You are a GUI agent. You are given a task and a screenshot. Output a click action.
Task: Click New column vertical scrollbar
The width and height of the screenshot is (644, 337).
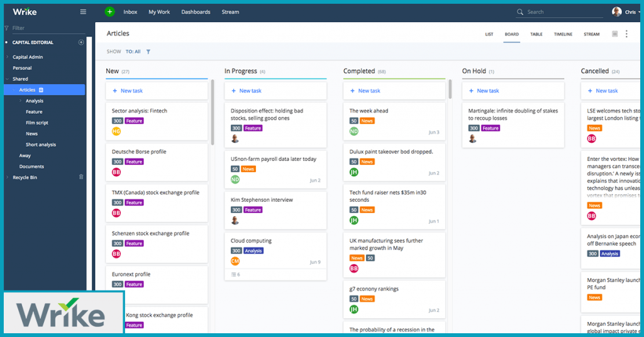click(x=213, y=112)
